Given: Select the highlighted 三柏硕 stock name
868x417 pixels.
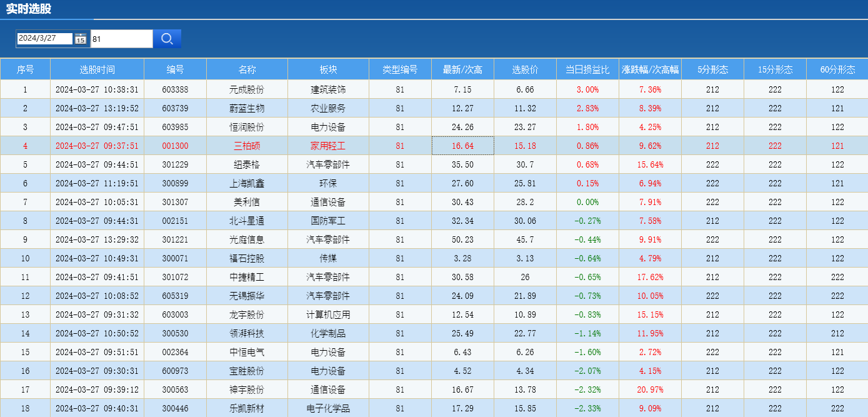Looking at the screenshot, I should pos(247,146).
